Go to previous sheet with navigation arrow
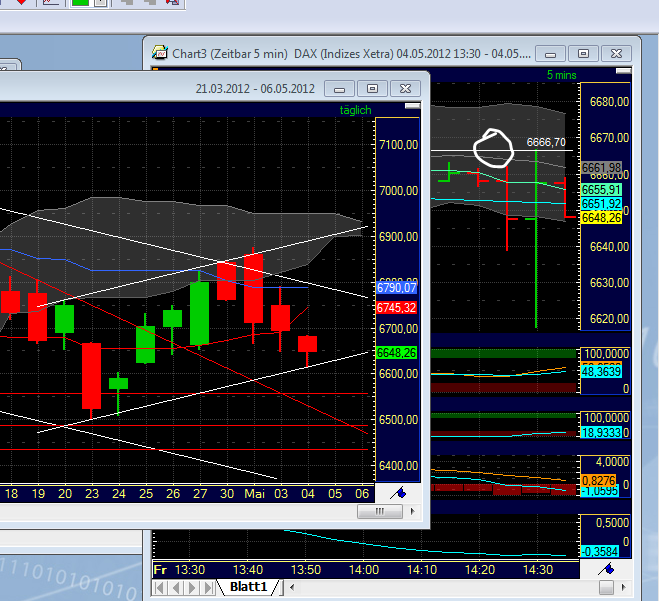 [x=176, y=587]
